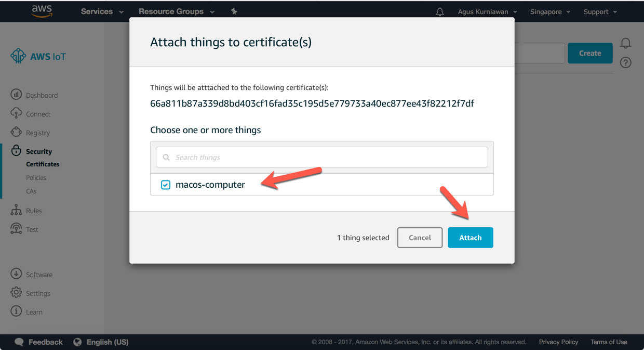The width and height of the screenshot is (644, 350).
Task: Click the Security padlock icon
Action: (x=16, y=151)
